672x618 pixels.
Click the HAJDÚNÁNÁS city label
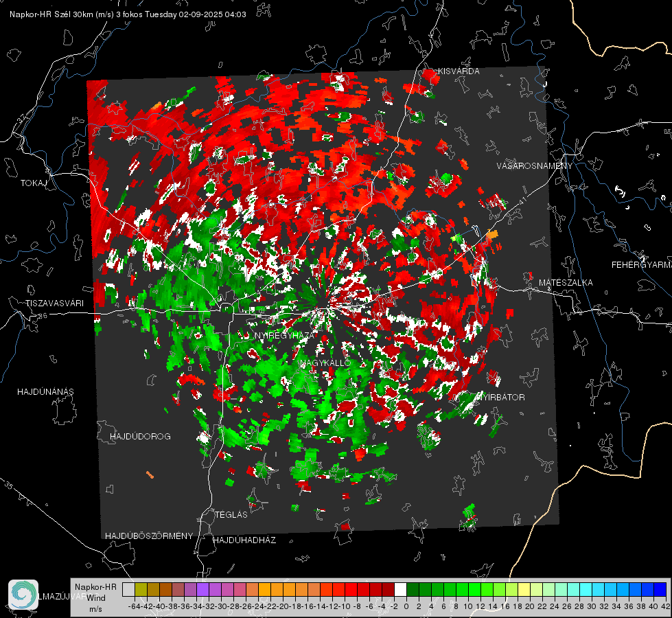pyautogui.click(x=45, y=391)
